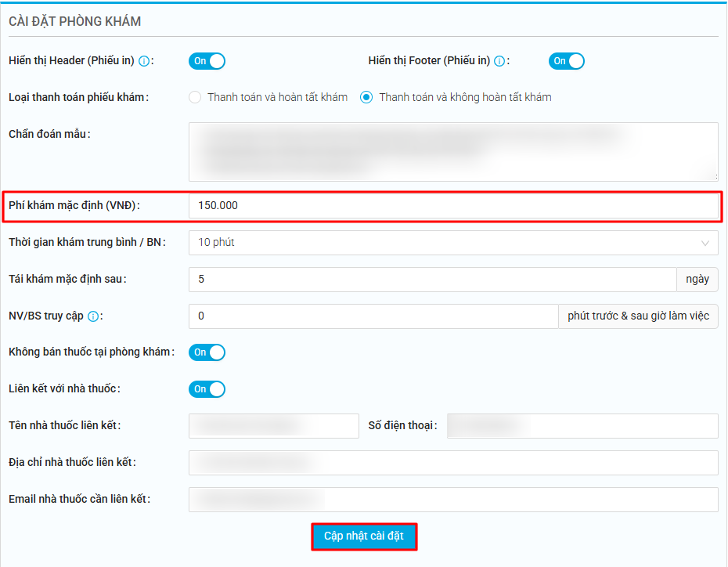Click the NV/BS truy cập minutes field
Image resolution: width=728 pixels, height=567 pixels.
[373, 316]
